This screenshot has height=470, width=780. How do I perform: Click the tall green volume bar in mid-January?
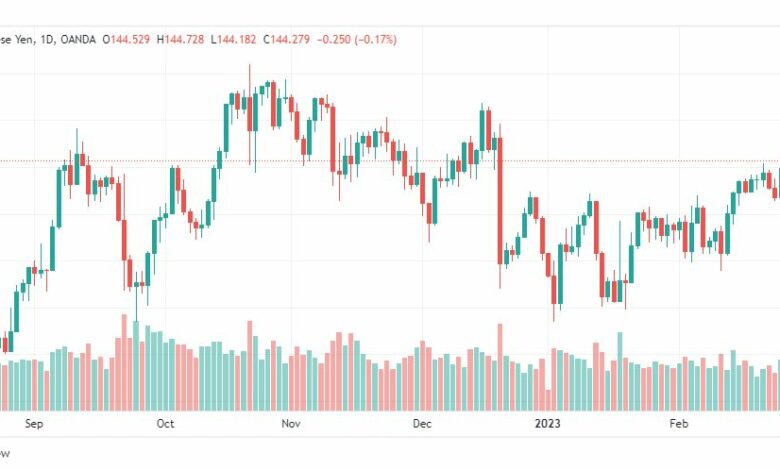pos(620,371)
